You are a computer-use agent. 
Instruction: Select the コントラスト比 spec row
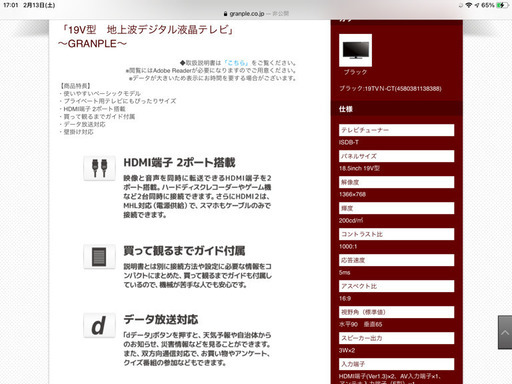click(x=396, y=234)
